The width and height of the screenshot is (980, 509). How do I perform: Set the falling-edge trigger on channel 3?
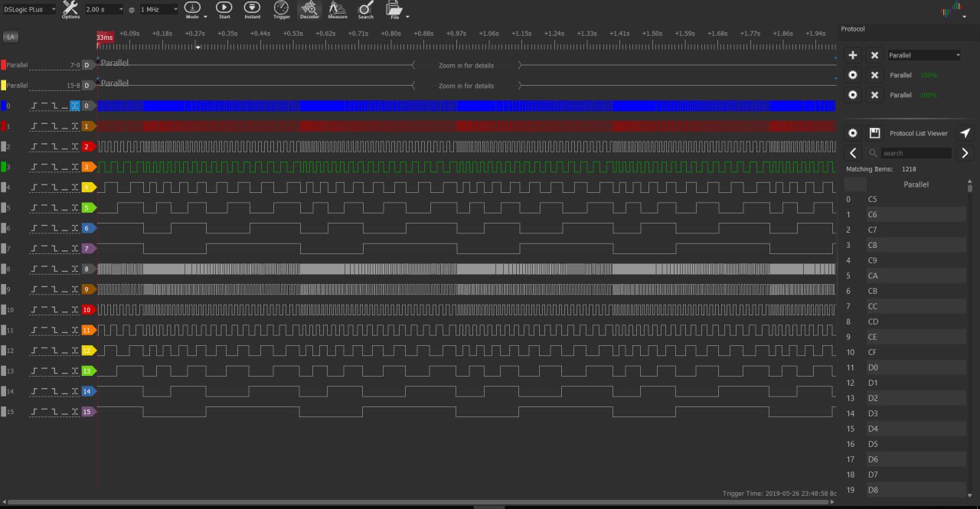click(54, 167)
